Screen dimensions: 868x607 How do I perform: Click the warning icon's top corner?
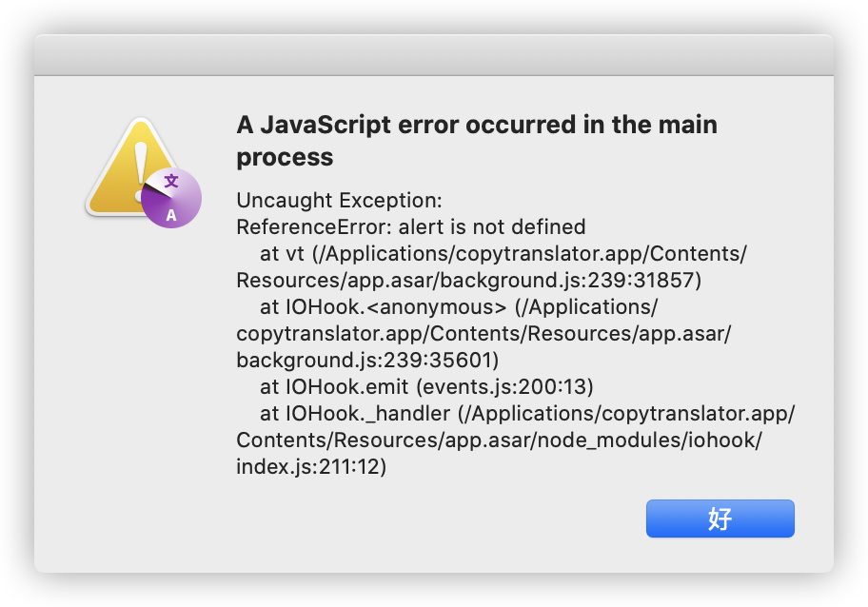pyautogui.click(x=140, y=119)
